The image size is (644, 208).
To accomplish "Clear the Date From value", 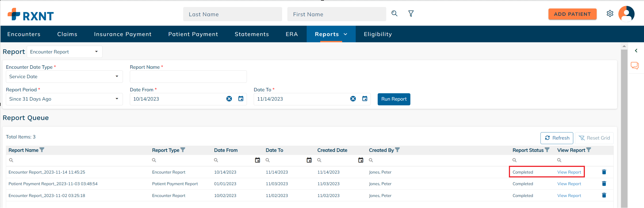I will click(x=229, y=99).
